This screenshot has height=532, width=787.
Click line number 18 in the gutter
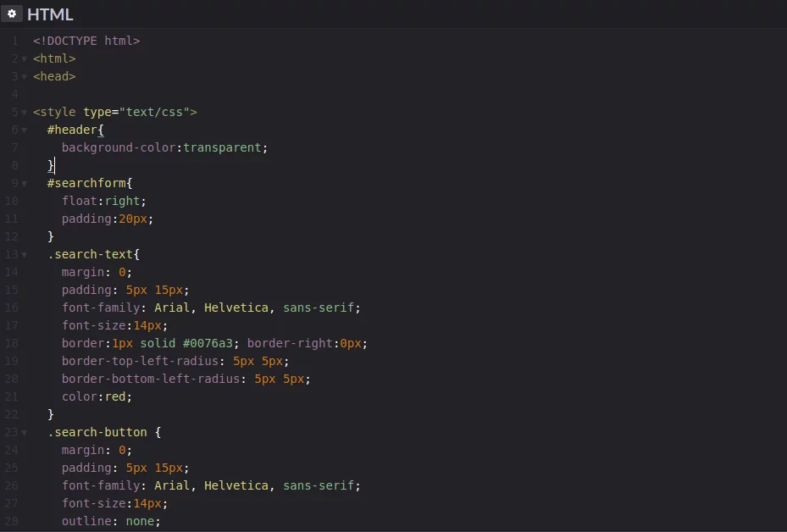[x=11, y=343]
